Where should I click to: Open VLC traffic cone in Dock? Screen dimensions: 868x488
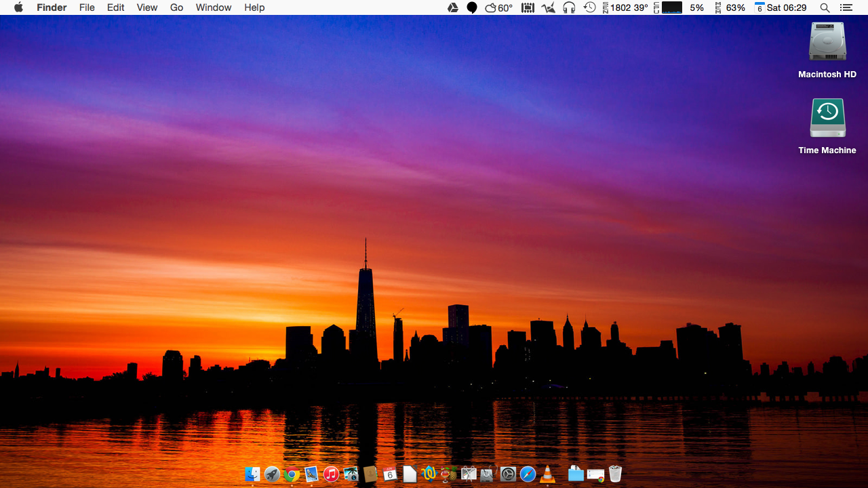[547, 474]
